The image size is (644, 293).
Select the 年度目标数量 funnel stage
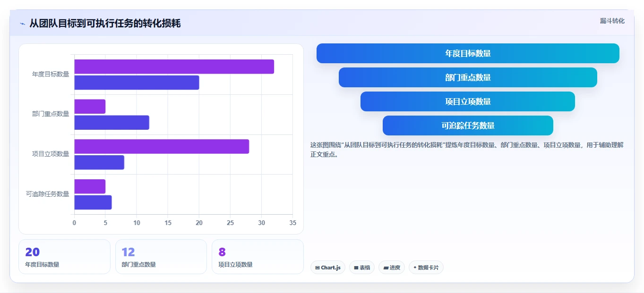tap(468, 53)
